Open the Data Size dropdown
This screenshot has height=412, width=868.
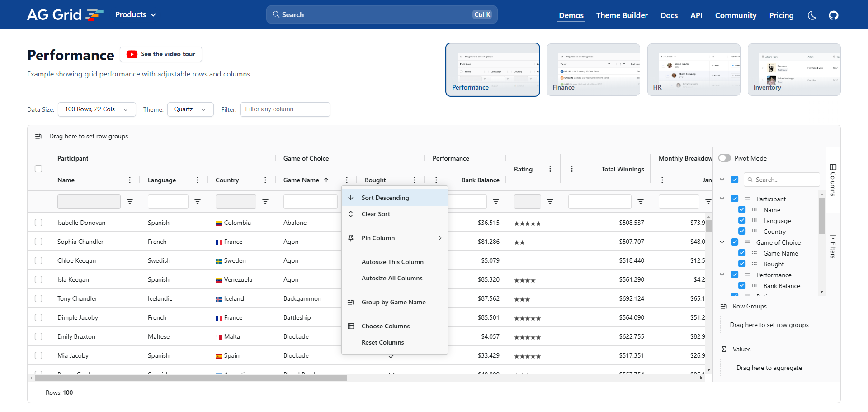(x=97, y=109)
